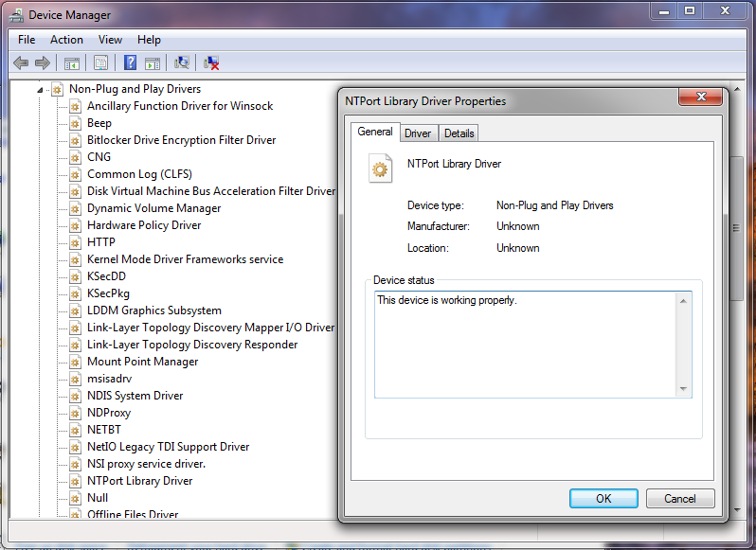Image resolution: width=756 pixels, height=550 pixels.
Task: Click Device Manager main scrollbar up arrow
Action: (x=737, y=90)
